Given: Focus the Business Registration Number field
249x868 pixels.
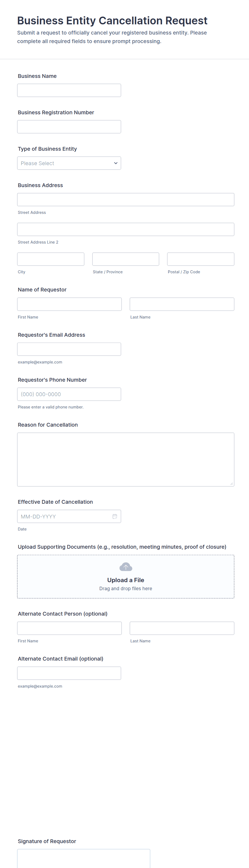Looking at the screenshot, I should [69, 127].
